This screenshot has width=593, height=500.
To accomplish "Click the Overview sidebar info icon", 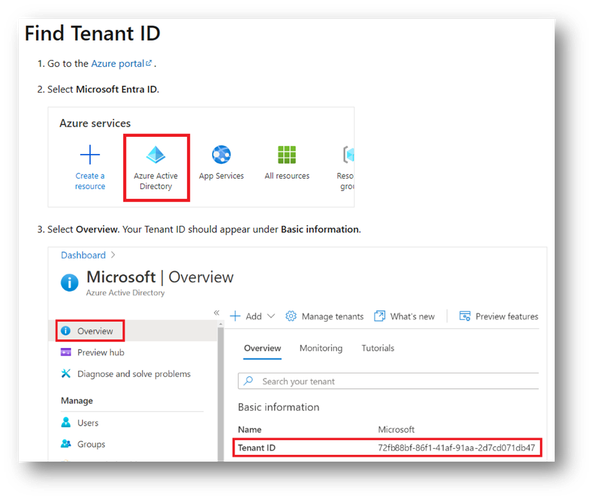I will click(x=66, y=331).
